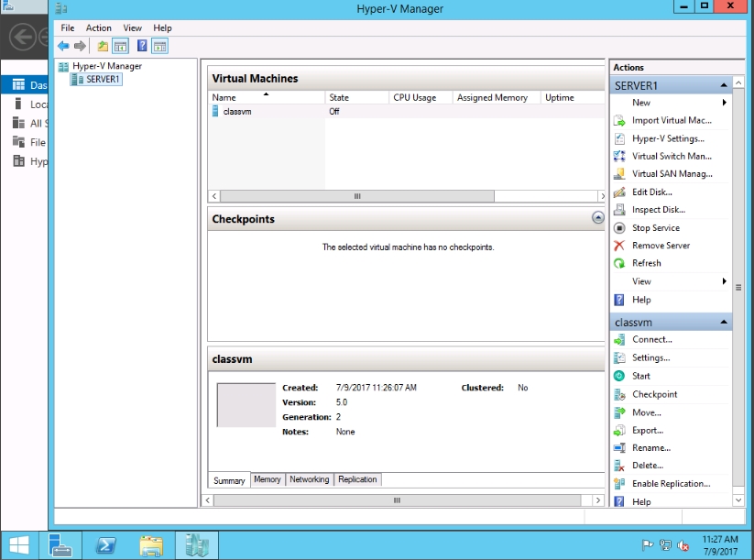754x560 pixels.
Task: Select SERVER1 in the tree pane
Action: 103,80
